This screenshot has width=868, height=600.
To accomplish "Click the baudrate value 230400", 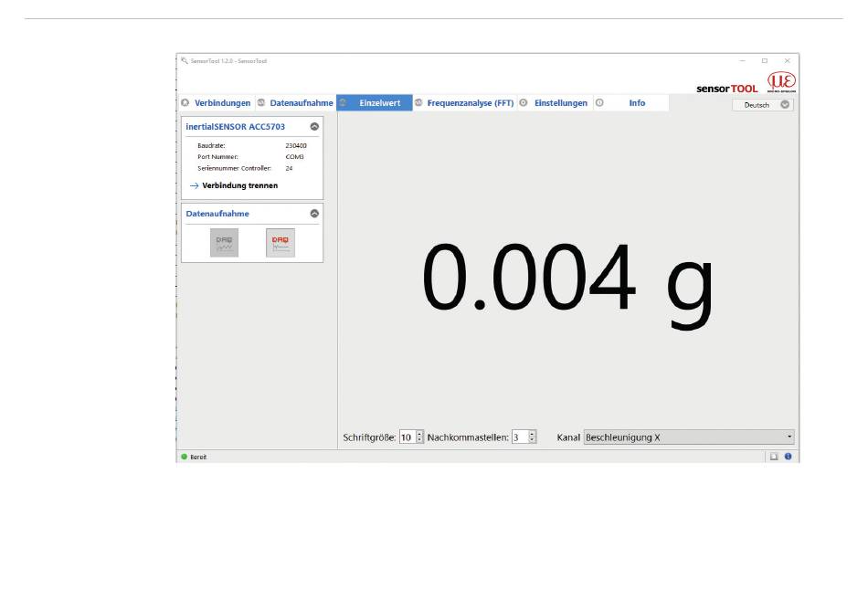I will pyautogui.click(x=296, y=145).
